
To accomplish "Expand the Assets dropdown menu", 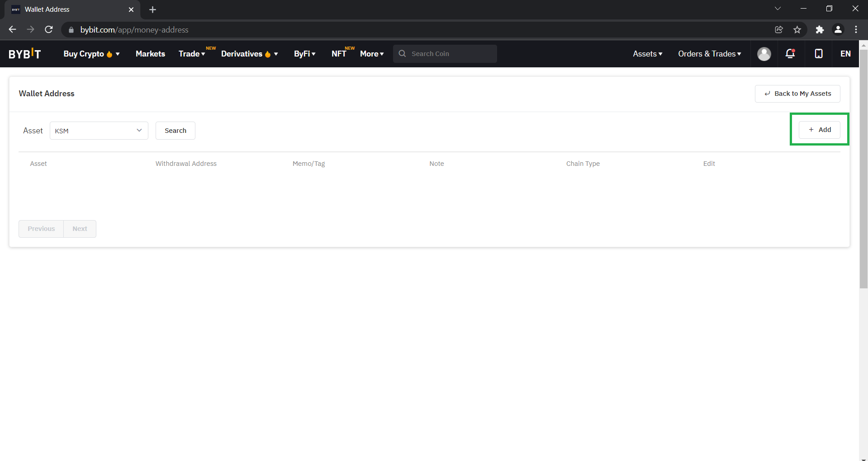I will [647, 54].
